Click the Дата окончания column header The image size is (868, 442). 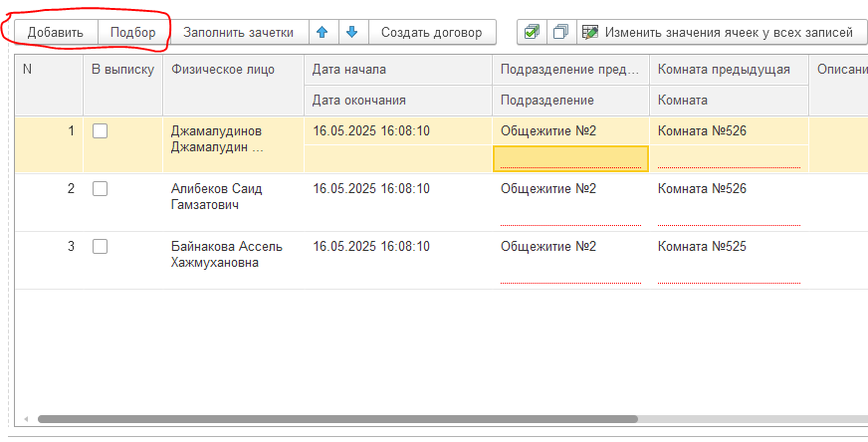(x=398, y=101)
